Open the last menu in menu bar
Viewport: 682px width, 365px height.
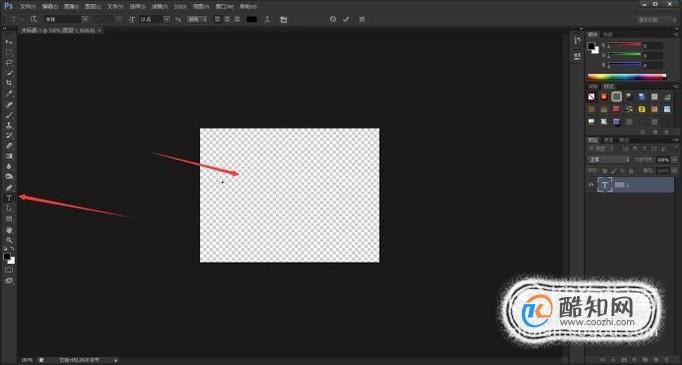248,7
